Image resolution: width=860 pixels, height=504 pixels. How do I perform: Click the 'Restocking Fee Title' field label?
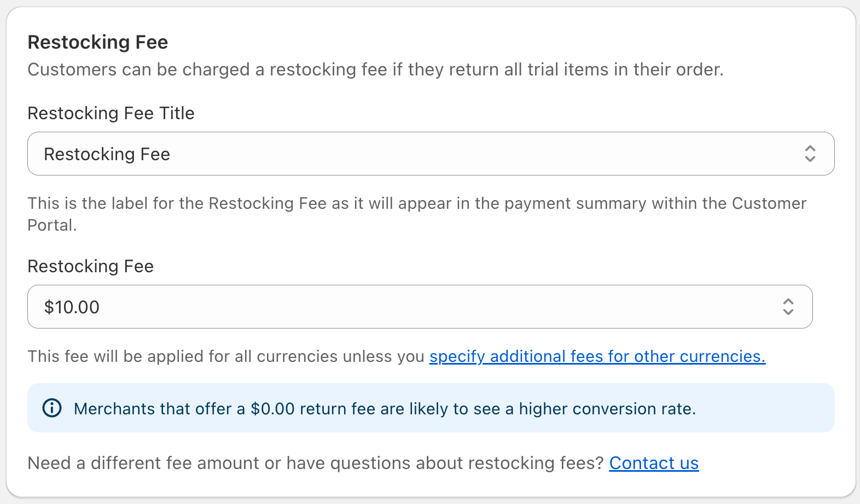pyautogui.click(x=111, y=113)
